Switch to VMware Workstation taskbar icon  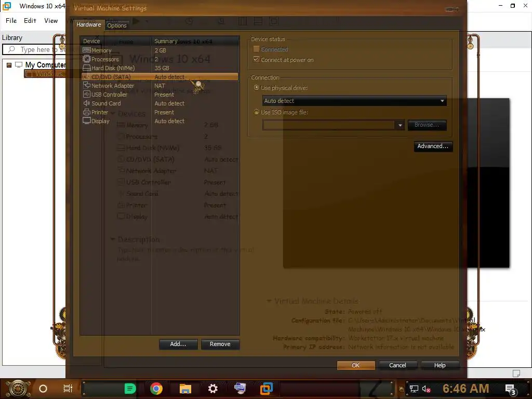(x=267, y=389)
